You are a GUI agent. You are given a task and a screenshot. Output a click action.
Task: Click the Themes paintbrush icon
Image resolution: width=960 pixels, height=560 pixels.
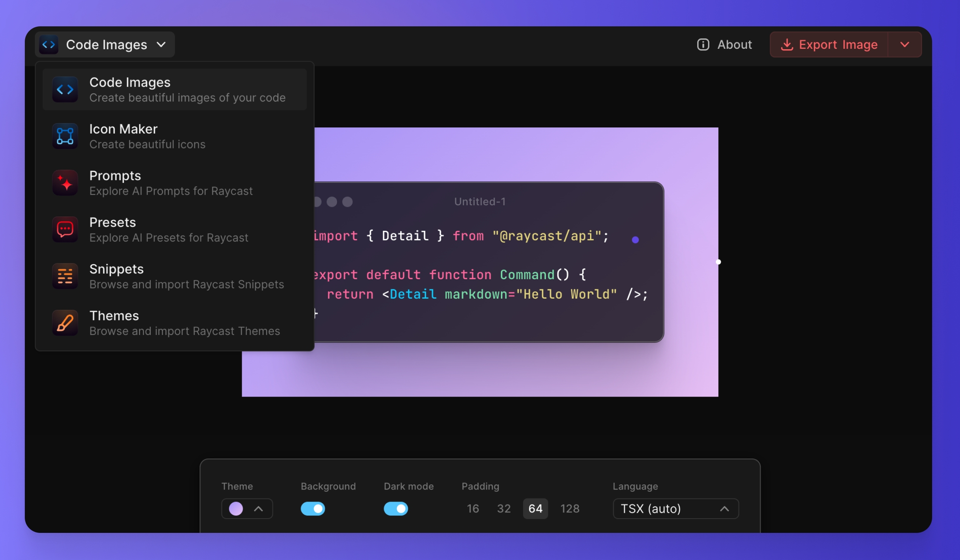point(65,323)
